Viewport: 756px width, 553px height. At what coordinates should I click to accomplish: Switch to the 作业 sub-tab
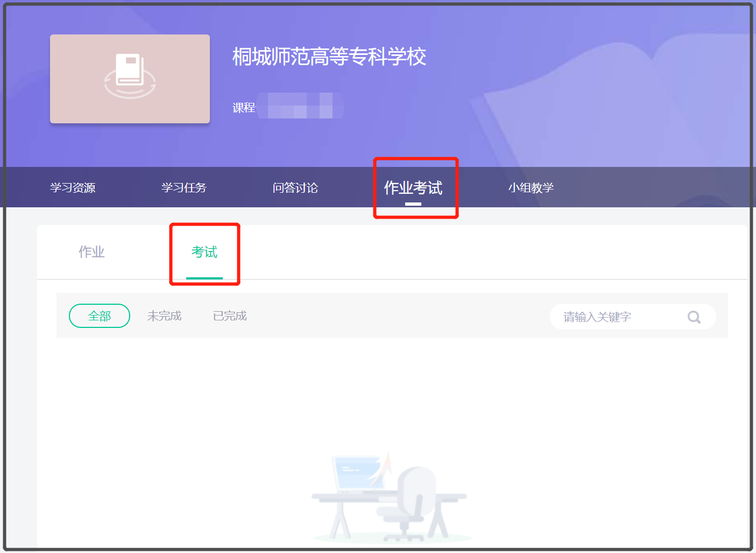tap(91, 251)
